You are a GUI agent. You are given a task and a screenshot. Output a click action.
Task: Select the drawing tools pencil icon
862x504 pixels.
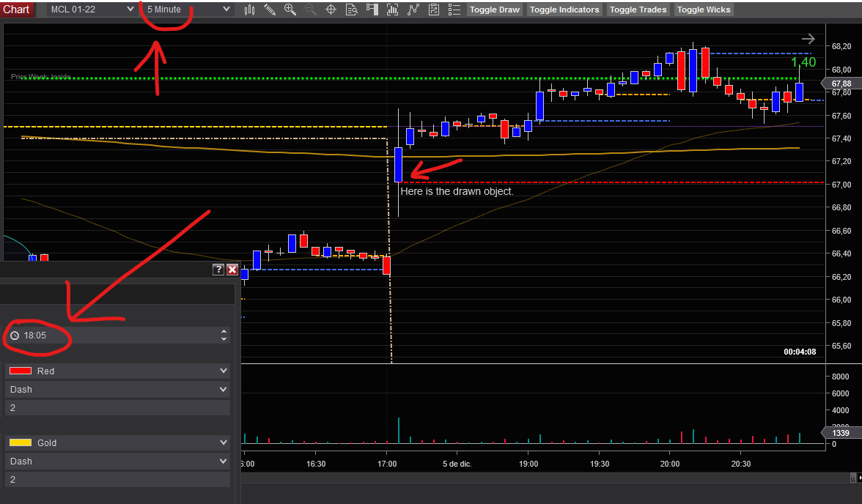[270, 10]
